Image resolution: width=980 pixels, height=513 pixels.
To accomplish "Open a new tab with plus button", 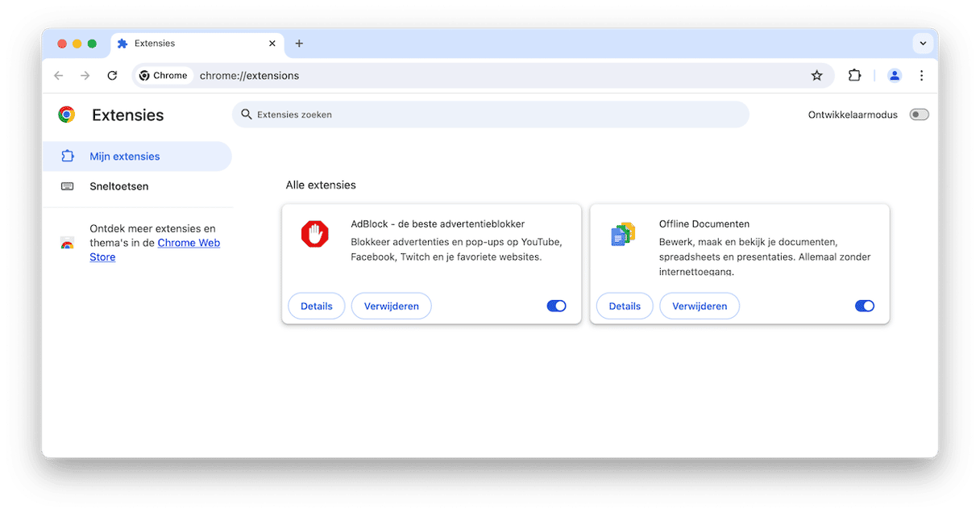I will [x=299, y=44].
